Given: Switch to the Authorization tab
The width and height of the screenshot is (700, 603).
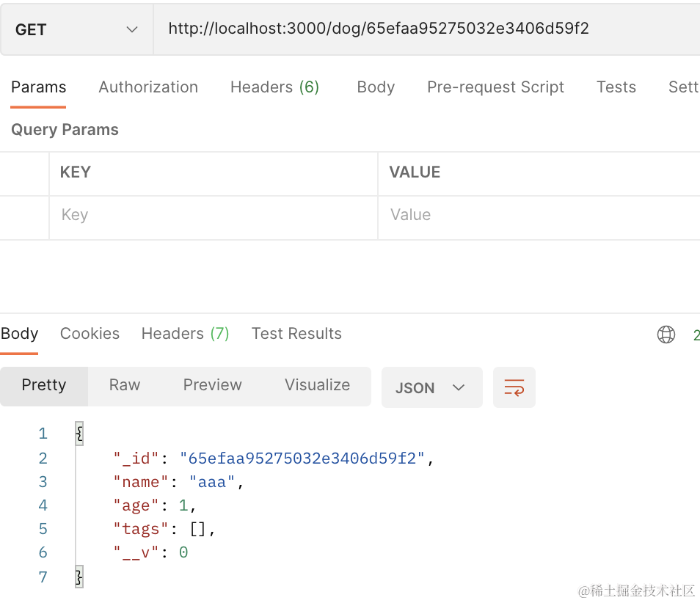Looking at the screenshot, I should (148, 87).
